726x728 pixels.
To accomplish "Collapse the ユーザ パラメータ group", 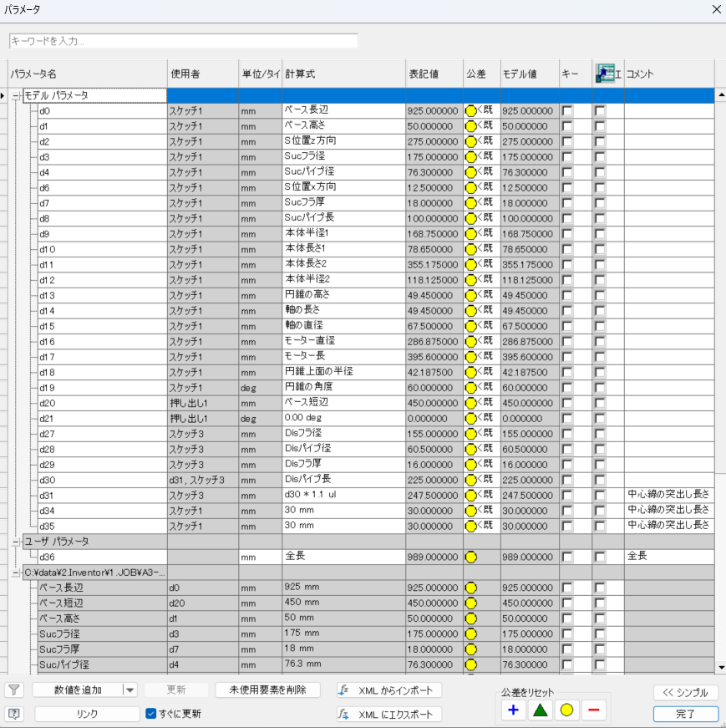I will (x=16, y=542).
